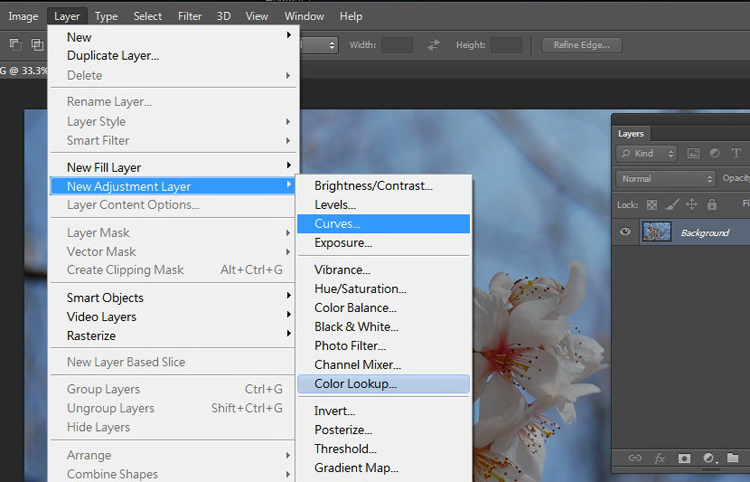Expand the Arrange submenu
The width and height of the screenshot is (750, 482).
(173, 455)
